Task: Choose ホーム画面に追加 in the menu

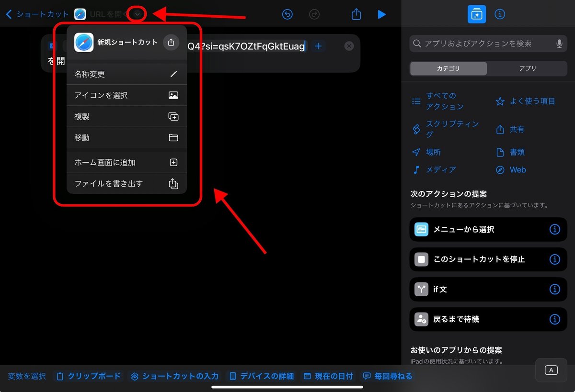Action: (126, 162)
